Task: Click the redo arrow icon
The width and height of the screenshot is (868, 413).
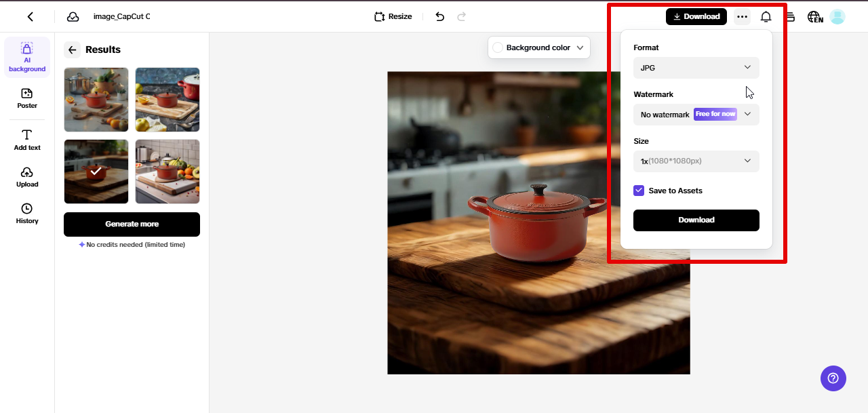Action: tap(461, 16)
